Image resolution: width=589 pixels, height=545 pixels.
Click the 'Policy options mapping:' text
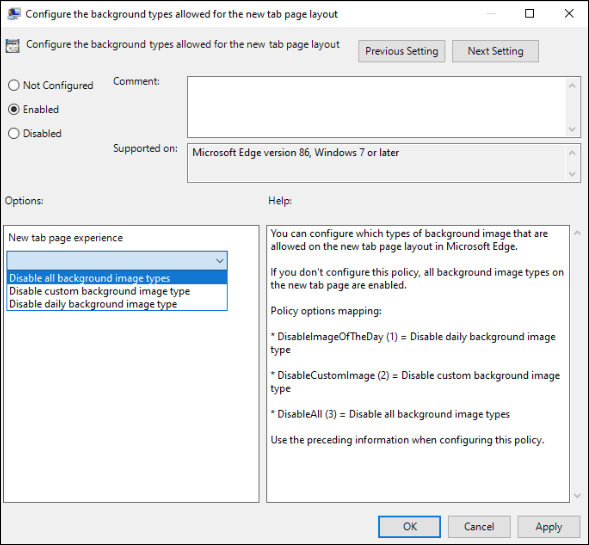coord(326,311)
